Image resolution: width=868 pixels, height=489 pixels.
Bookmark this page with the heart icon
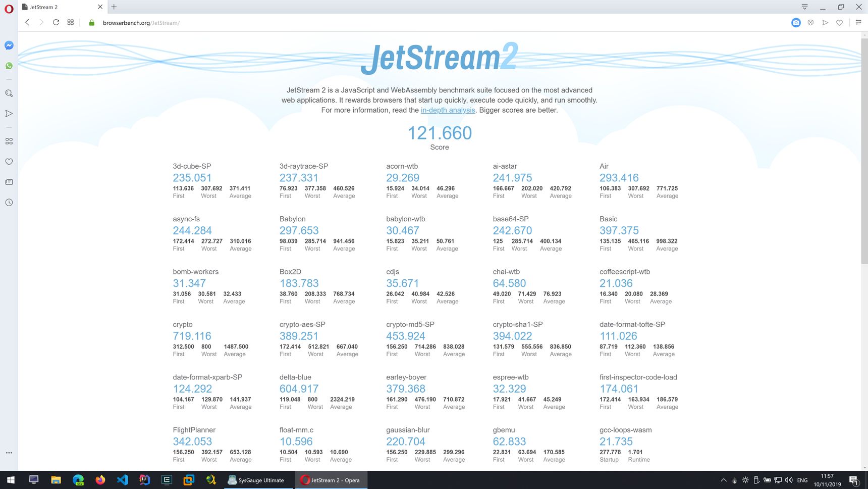coord(839,22)
